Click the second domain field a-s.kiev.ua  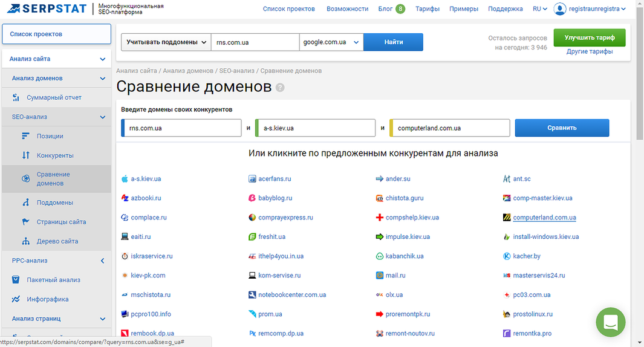tap(316, 128)
